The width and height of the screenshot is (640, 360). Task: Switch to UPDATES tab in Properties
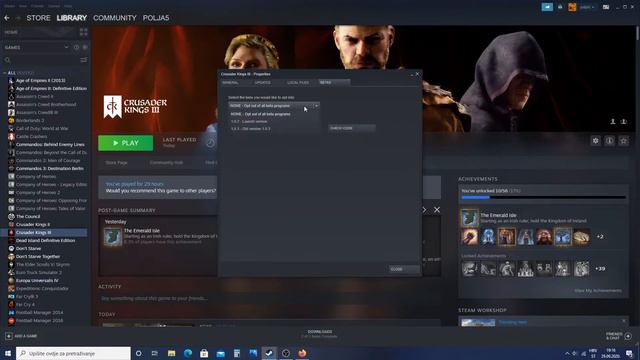point(262,82)
